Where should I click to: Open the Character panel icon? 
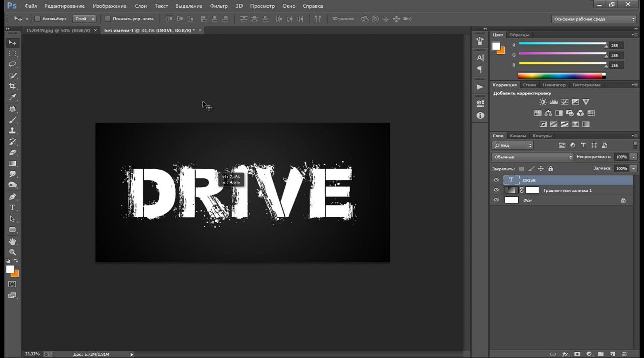(480, 58)
